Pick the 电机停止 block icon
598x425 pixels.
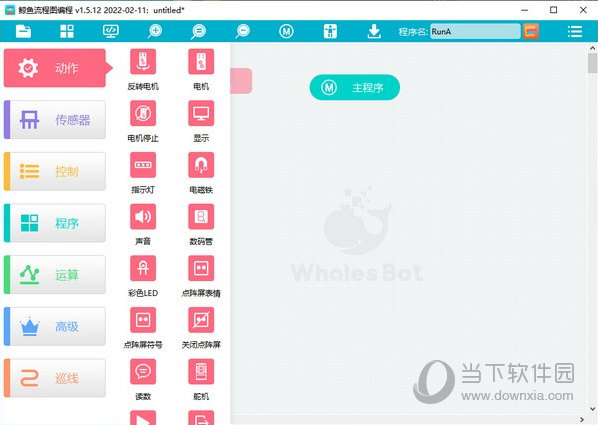(143, 113)
